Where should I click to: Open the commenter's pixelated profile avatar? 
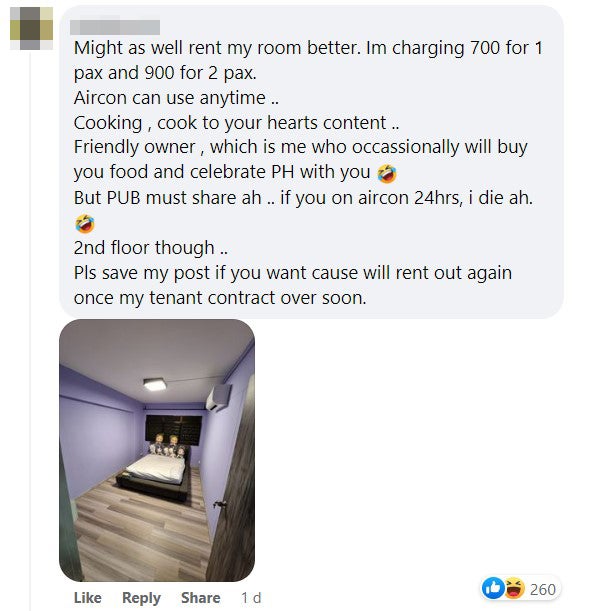31,28
